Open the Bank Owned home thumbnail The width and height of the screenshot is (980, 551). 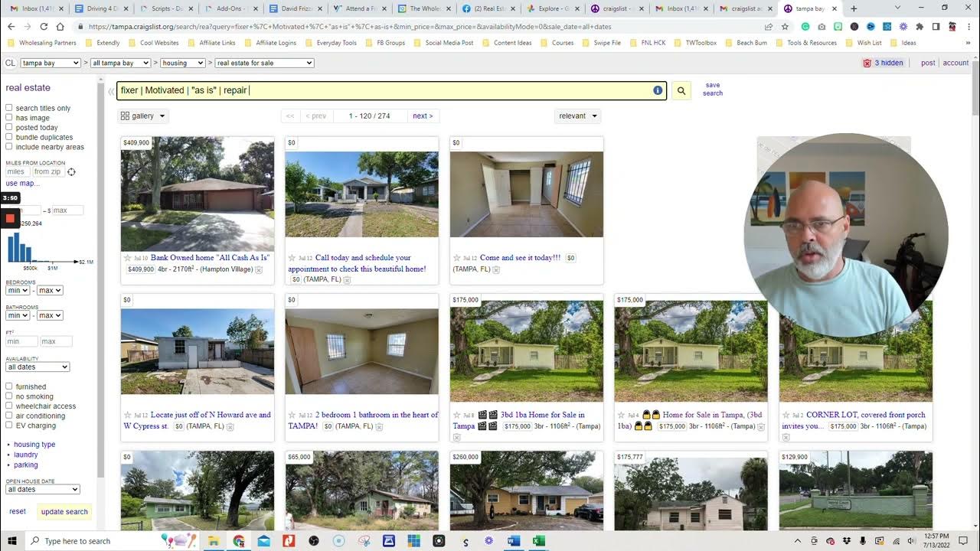[198, 194]
